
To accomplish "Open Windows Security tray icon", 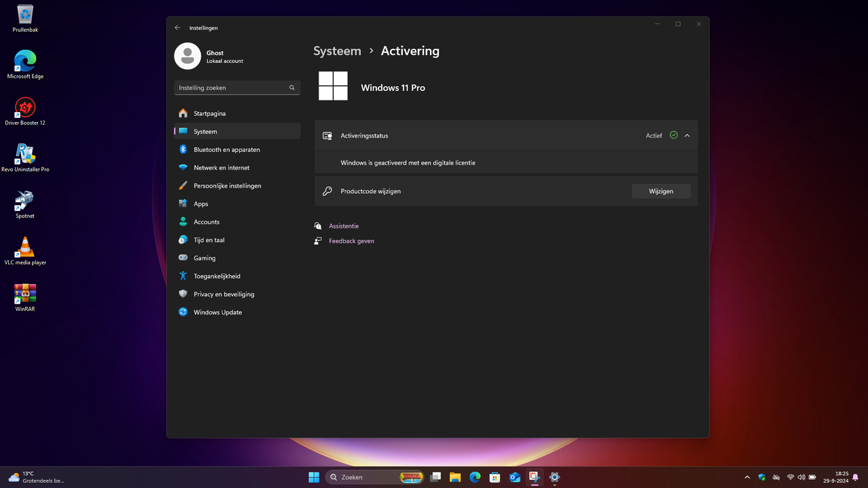I will tap(762, 477).
